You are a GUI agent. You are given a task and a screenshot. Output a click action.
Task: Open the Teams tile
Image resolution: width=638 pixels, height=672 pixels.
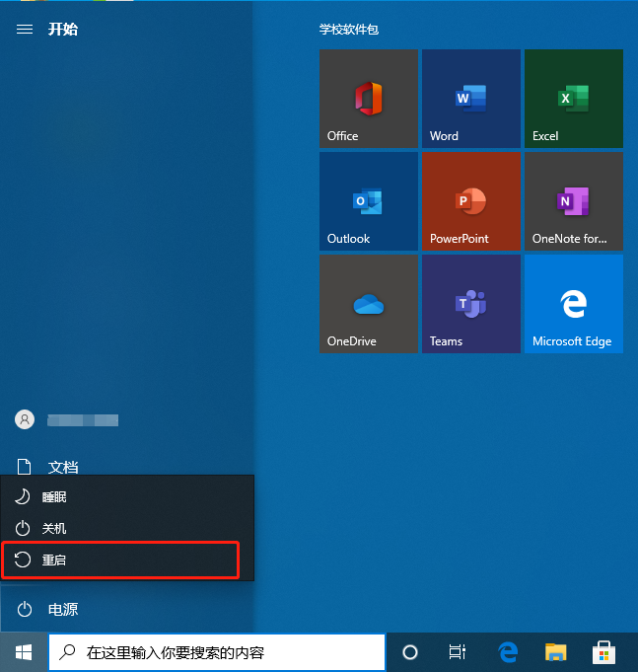470,304
